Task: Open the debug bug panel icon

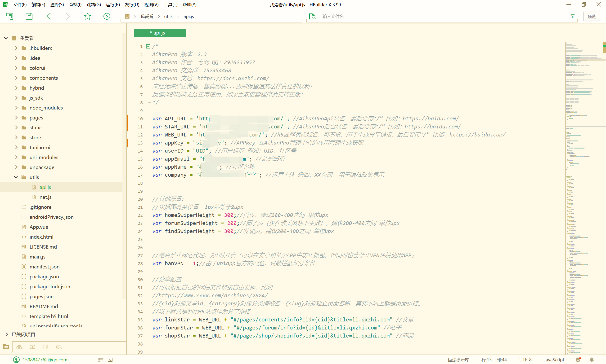Action: pos(32,347)
